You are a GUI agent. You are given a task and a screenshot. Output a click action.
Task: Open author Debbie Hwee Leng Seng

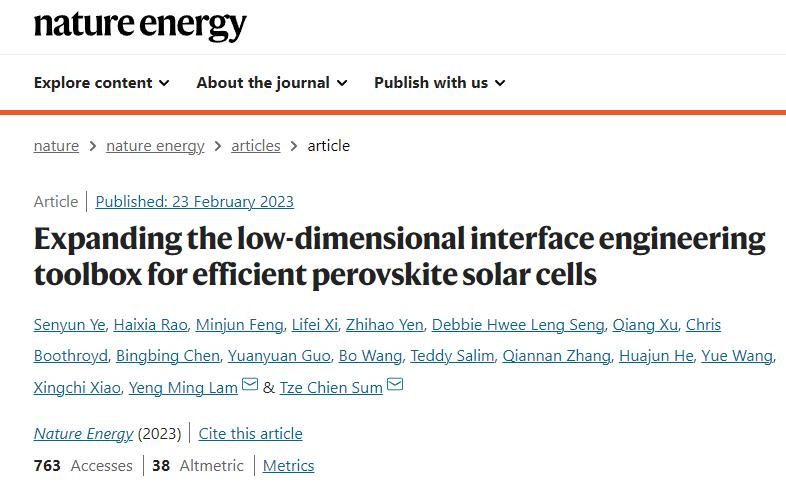[518, 325]
